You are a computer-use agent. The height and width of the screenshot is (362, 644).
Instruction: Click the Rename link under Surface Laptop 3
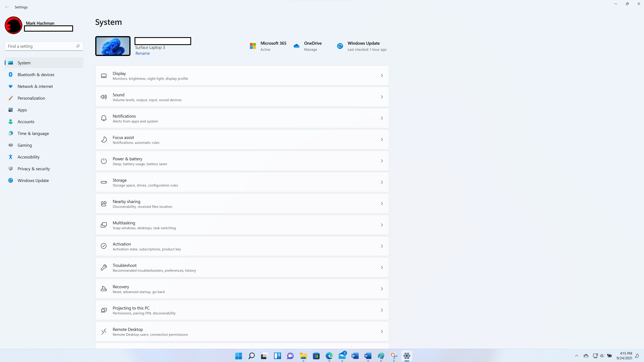click(x=142, y=53)
